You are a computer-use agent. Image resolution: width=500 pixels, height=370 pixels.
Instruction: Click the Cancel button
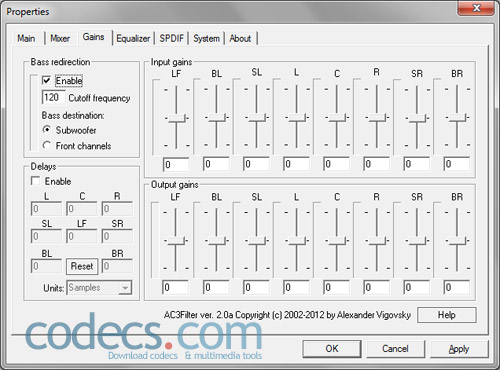click(395, 349)
